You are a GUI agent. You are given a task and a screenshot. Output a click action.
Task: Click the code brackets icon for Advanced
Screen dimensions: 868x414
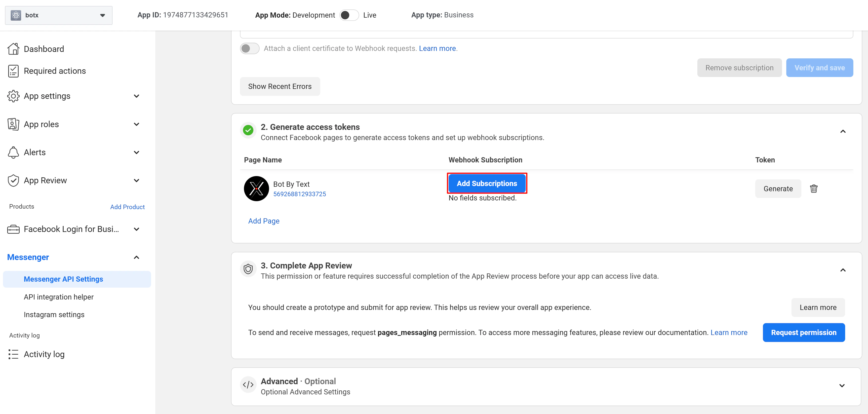[x=248, y=385]
